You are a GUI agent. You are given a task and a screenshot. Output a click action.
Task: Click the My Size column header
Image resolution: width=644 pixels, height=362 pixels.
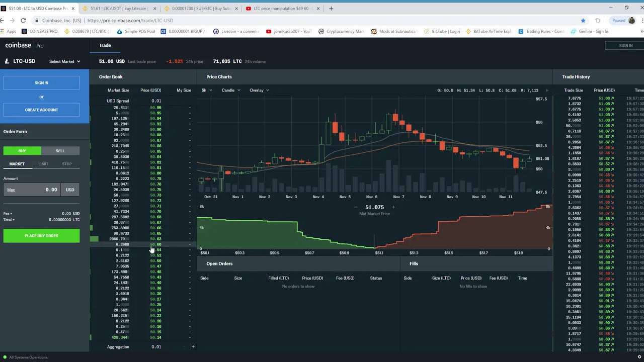[x=184, y=90]
